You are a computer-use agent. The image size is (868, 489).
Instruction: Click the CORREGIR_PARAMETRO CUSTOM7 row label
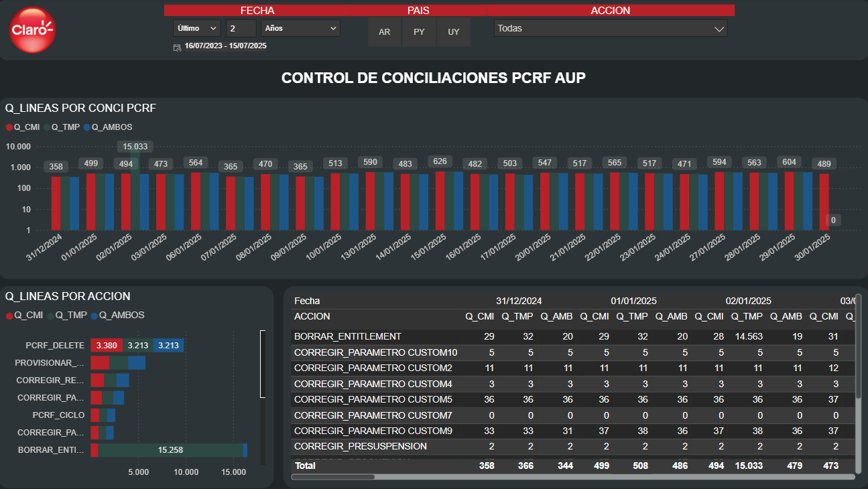(373, 416)
